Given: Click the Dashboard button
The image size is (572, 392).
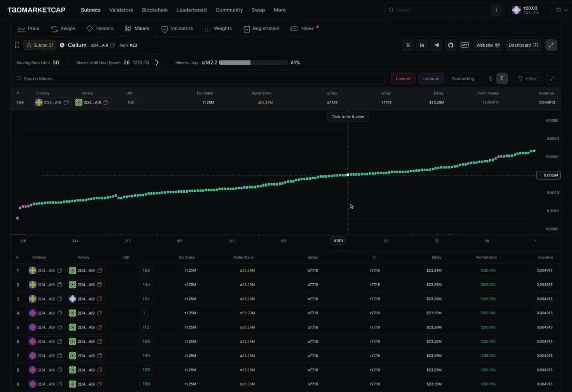Looking at the screenshot, I should click(523, 45).
